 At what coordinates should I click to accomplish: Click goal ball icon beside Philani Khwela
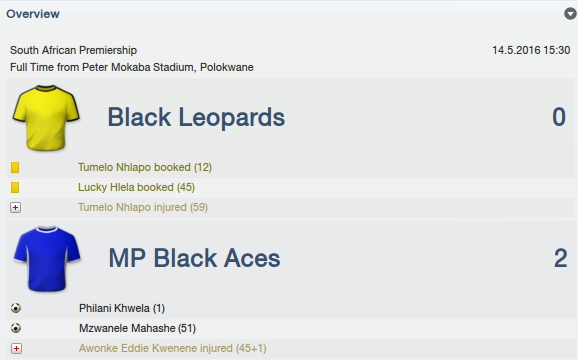pos(16,308)
